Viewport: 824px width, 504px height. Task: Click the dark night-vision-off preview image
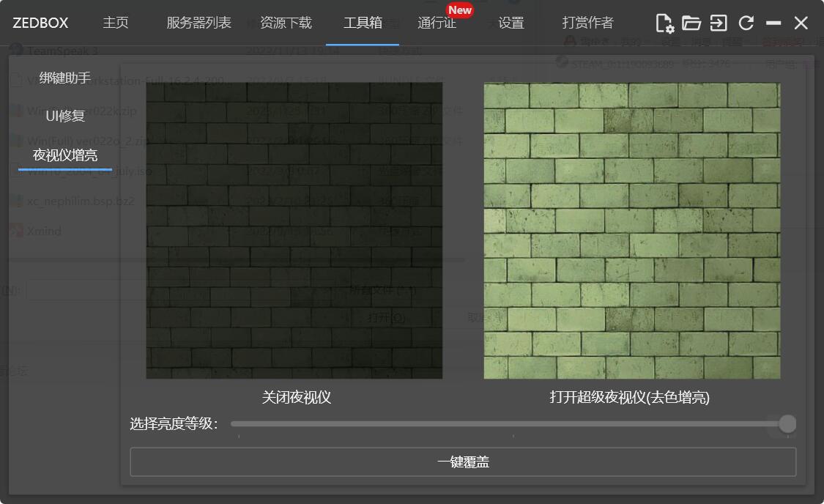[x=294, y=231]
